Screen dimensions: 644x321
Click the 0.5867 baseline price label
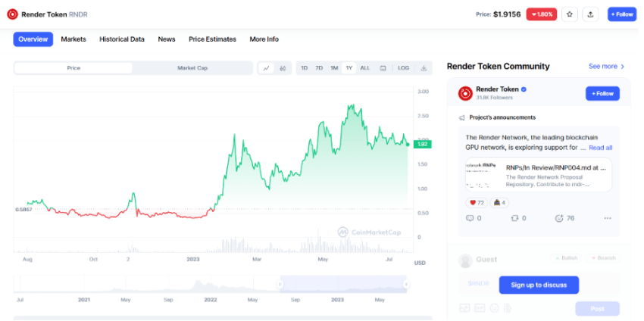click(22, 210)
